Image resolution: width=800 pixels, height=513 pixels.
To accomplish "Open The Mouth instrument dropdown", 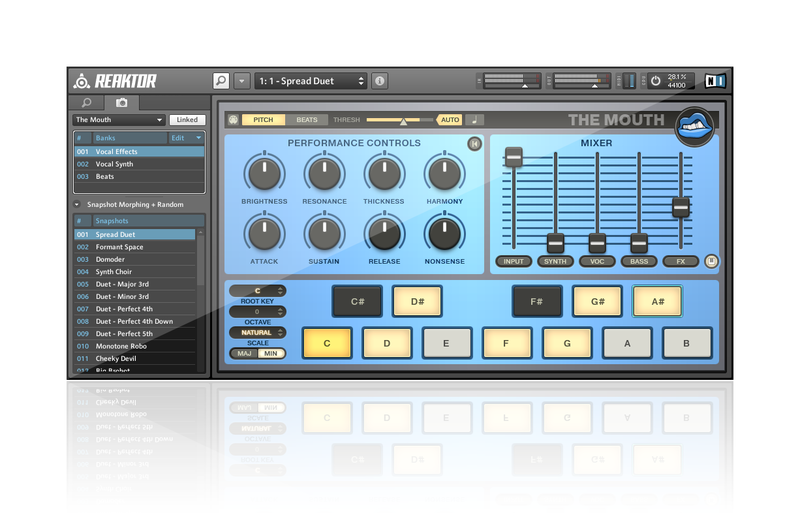I will pyautogui.click(x=118, y=119).
